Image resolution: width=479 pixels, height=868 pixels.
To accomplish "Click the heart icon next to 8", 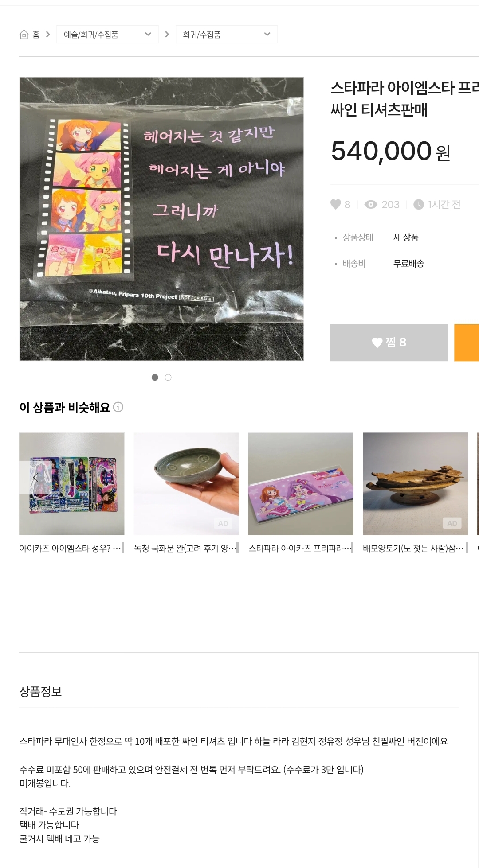I will [336, 204].
